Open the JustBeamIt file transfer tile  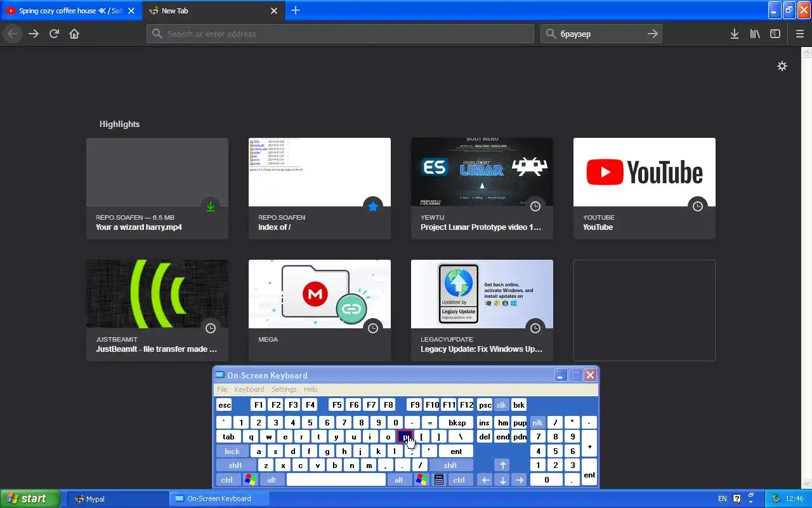[x=157, y=311]
